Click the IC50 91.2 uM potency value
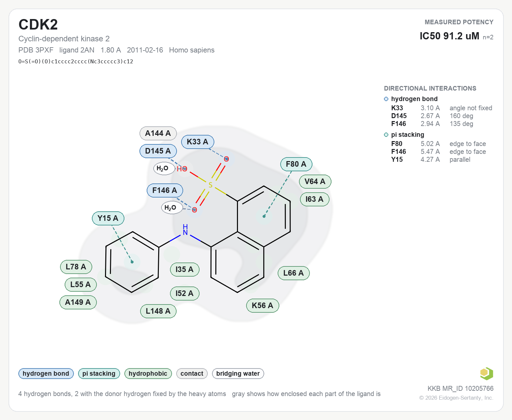 449,36
